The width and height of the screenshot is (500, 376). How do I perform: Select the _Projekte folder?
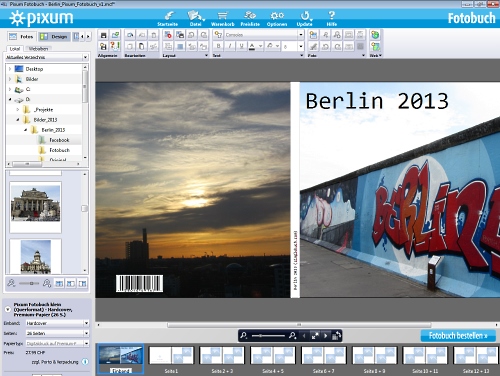point(43,110)
